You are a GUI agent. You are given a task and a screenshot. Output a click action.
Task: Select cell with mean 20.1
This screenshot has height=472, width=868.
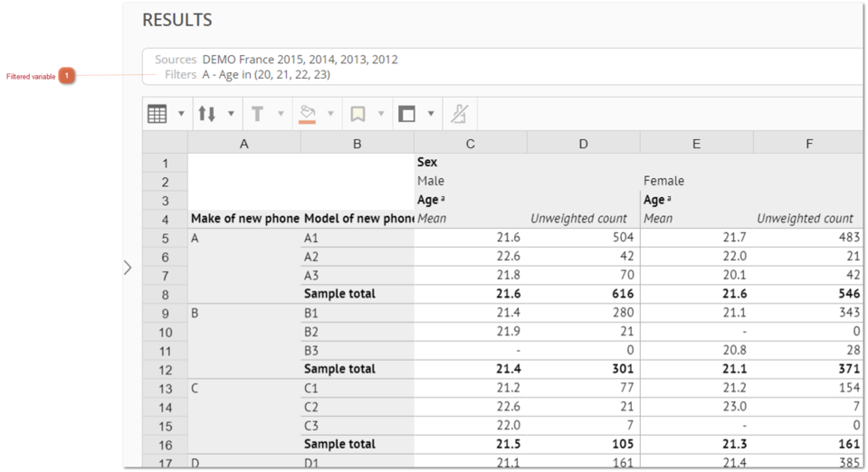point(696,275)
